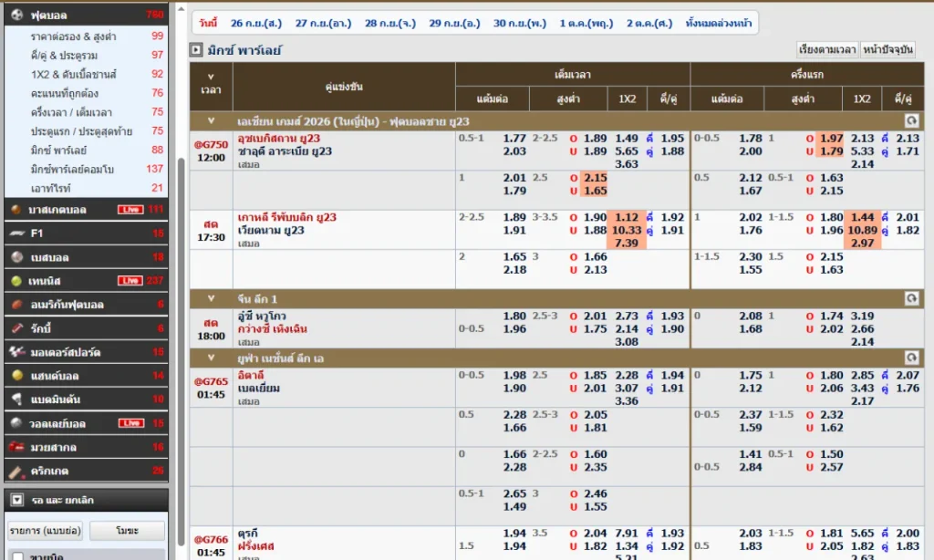Select the volleyball icon beside วอลเลย์บอล
The height and width of the screenshot is (560, 934).
pyautogui.click(x=16, y=423)
